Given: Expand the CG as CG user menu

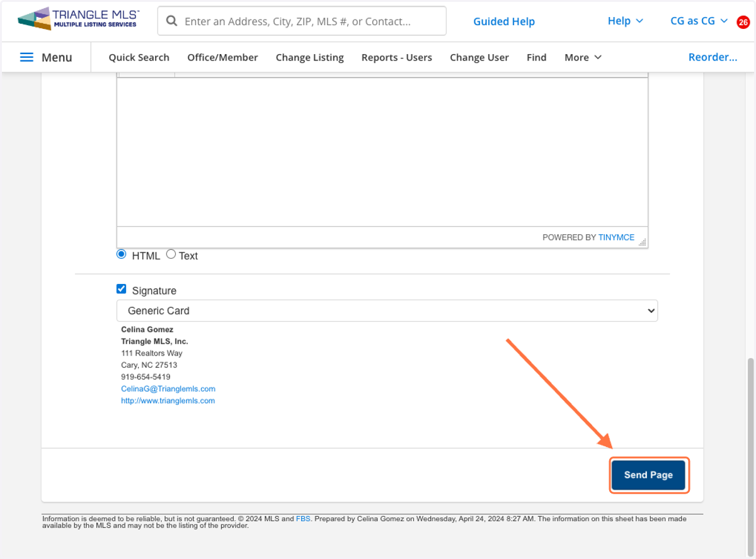Looking at the screenshot, I should pyautogui.click(x=699, y=21).
